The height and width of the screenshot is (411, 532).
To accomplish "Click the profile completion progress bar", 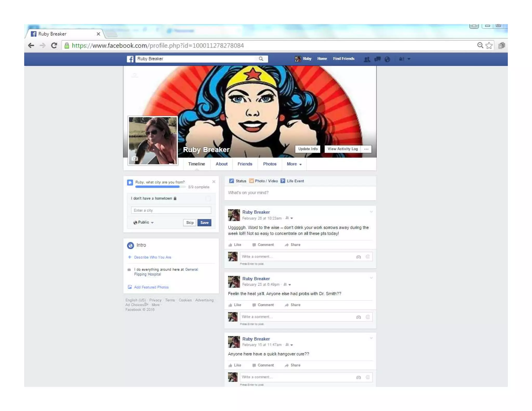I will (x=160, y=187).
